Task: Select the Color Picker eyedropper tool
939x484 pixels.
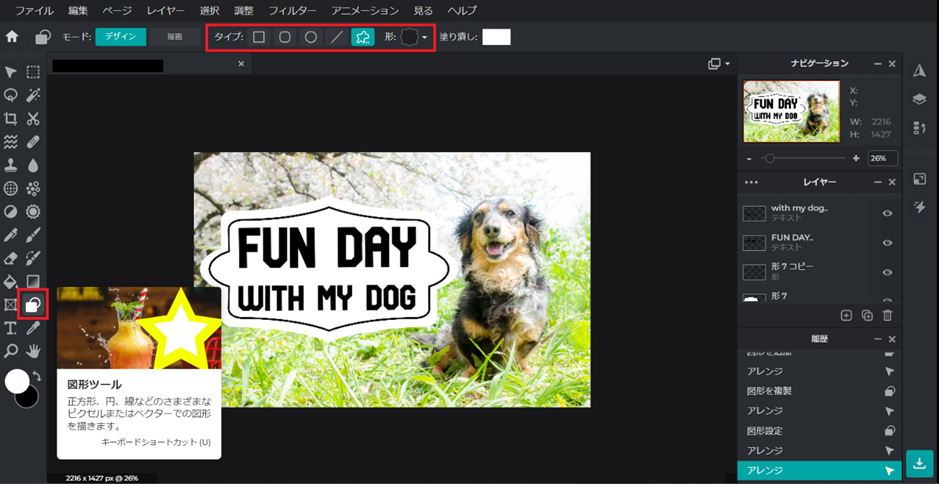Action: [33, 328]
